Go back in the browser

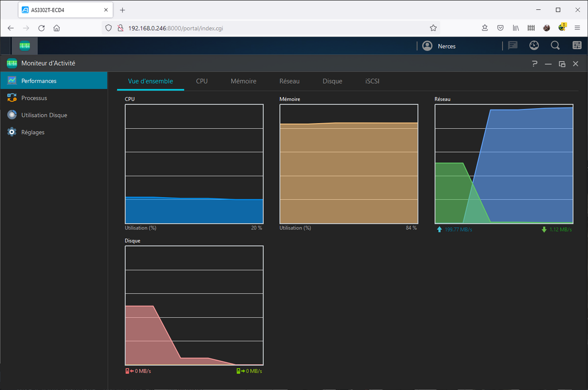coord(11,28)
